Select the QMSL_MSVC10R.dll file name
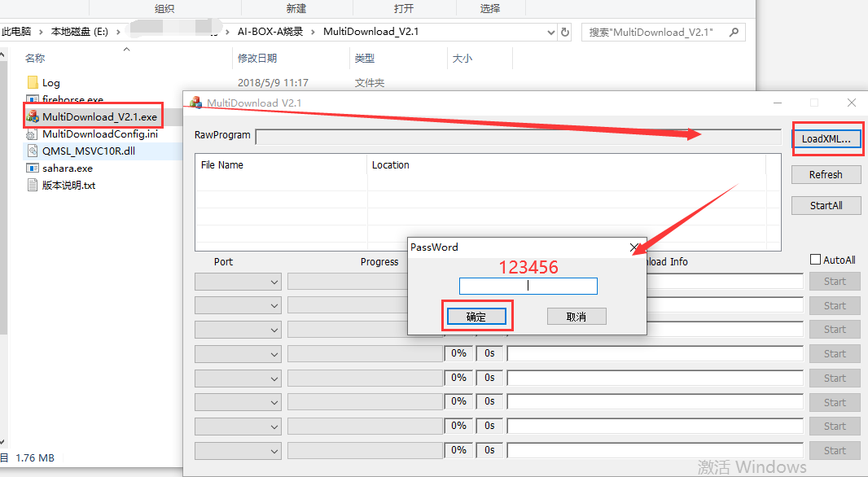This screenshot has height=477, width=868. pyautogui.click(x=89, y=151)
